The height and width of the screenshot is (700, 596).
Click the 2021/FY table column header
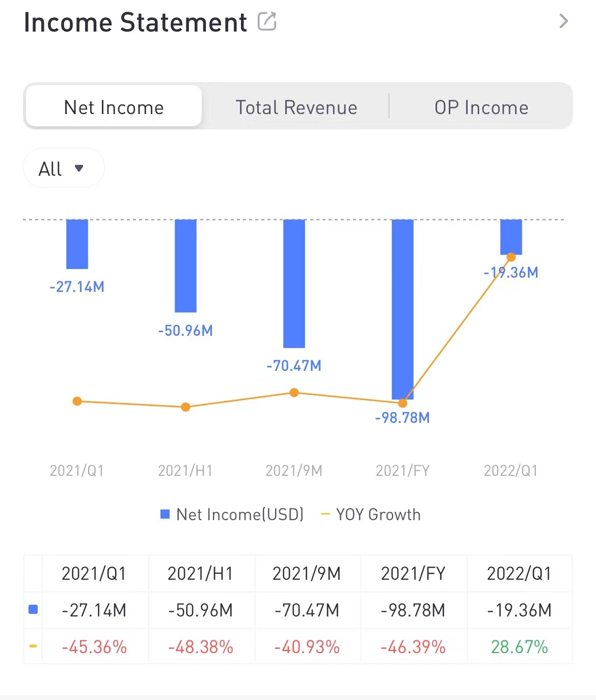point(413,574)
